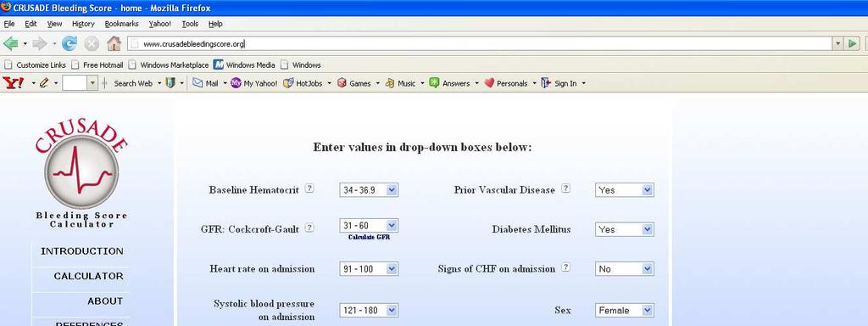Viewport: 868px width, 326px height.
Task: Open the Bookmarks menu
Action: point(121,24)
